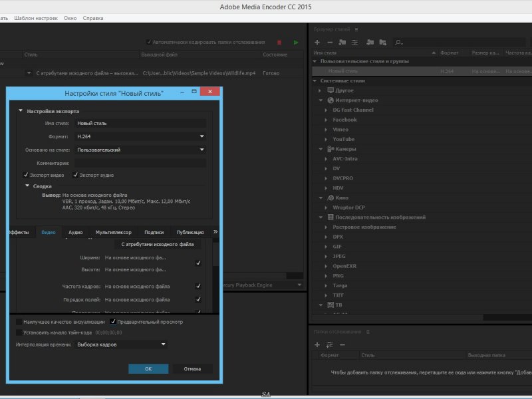Screen dimensions: 532x399
Task: Open the Справка menu
Action: (93, 19)
